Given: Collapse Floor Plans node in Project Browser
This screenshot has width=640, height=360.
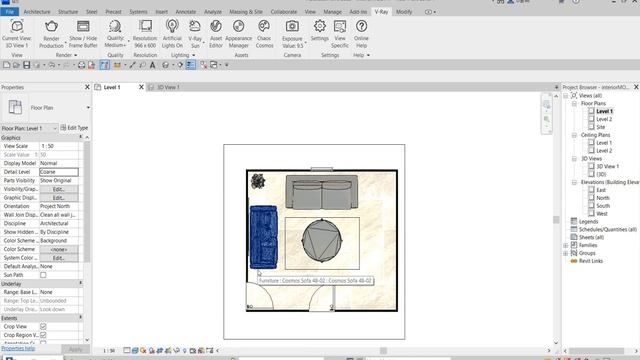Looking at the screenshot, I should [x=574, y=104].
